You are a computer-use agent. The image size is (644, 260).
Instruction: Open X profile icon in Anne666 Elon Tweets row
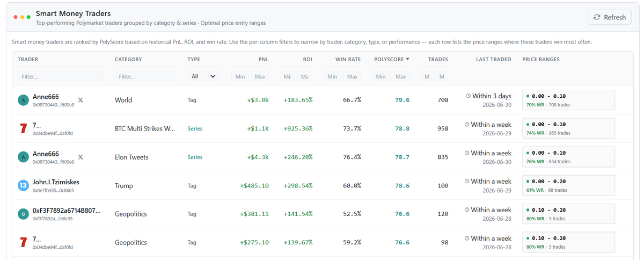(x=80, y=157)
